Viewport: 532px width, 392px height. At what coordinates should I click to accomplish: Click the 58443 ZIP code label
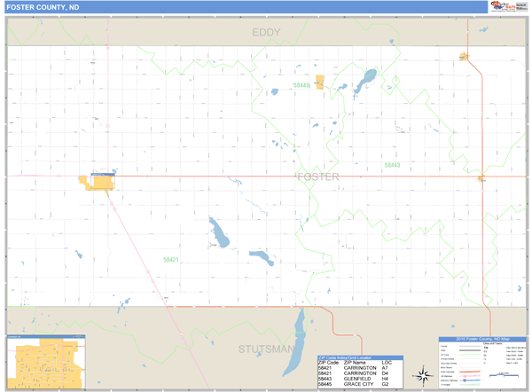pos(392,165)
